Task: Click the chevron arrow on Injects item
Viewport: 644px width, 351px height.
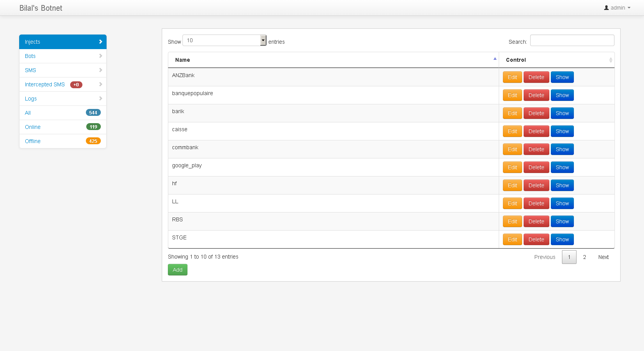Action: pyautogui.click(x=100, y=42)
